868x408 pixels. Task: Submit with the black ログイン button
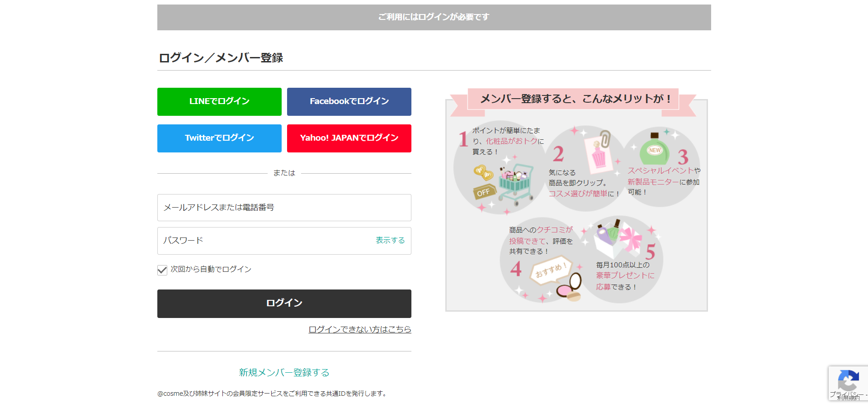(284, 304)
